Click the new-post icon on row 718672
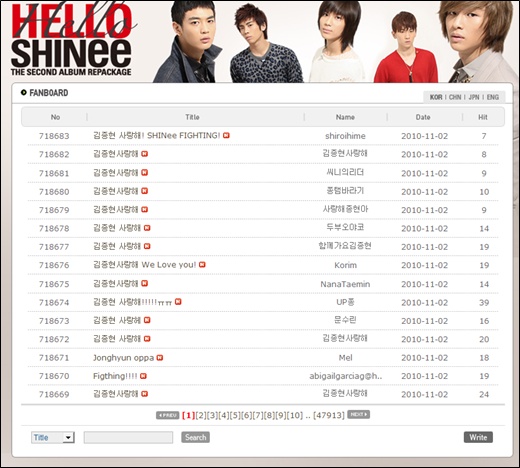The height and width of the screenshot is (468, 520). (147, 339)
